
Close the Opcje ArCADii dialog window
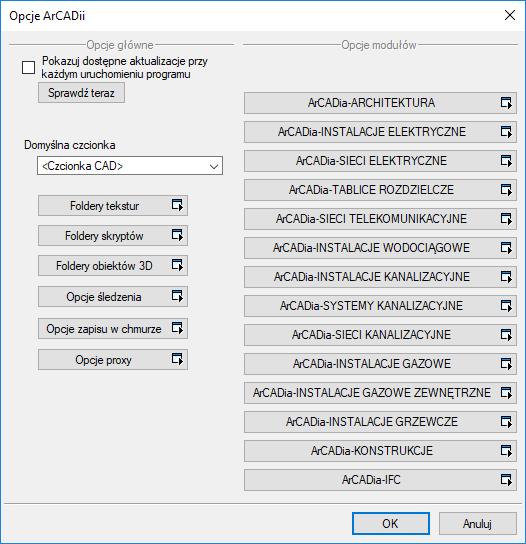510,15
